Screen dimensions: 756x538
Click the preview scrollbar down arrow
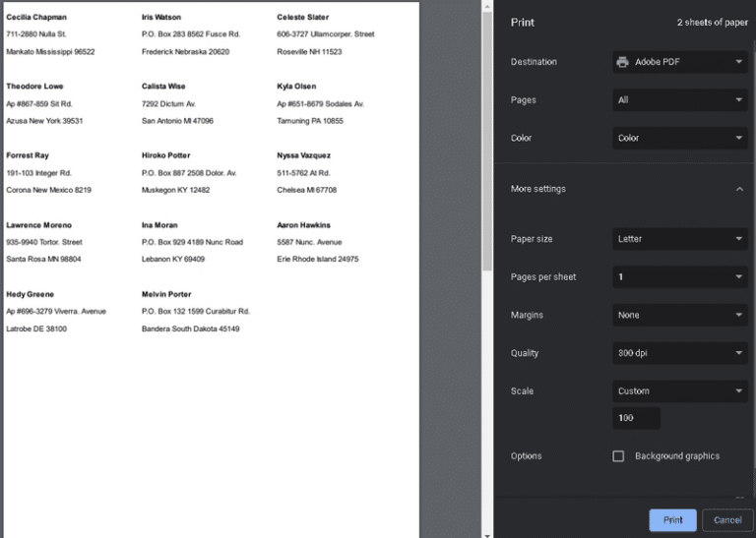point(487,534)
